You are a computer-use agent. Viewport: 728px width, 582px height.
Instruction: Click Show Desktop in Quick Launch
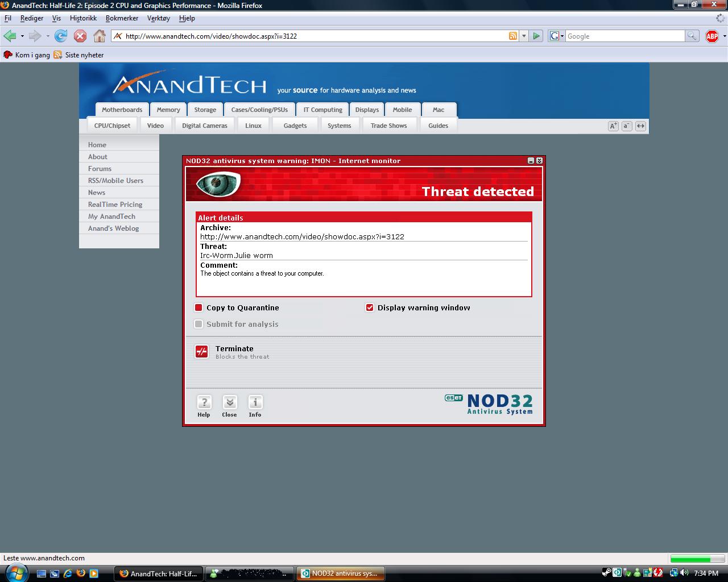(42, 573)
